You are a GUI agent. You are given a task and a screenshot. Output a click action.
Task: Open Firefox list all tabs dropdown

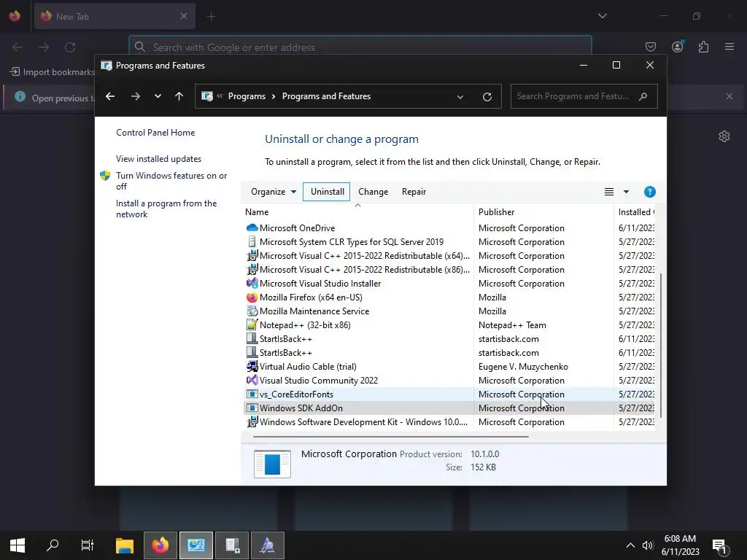click(x=602, y=16)
